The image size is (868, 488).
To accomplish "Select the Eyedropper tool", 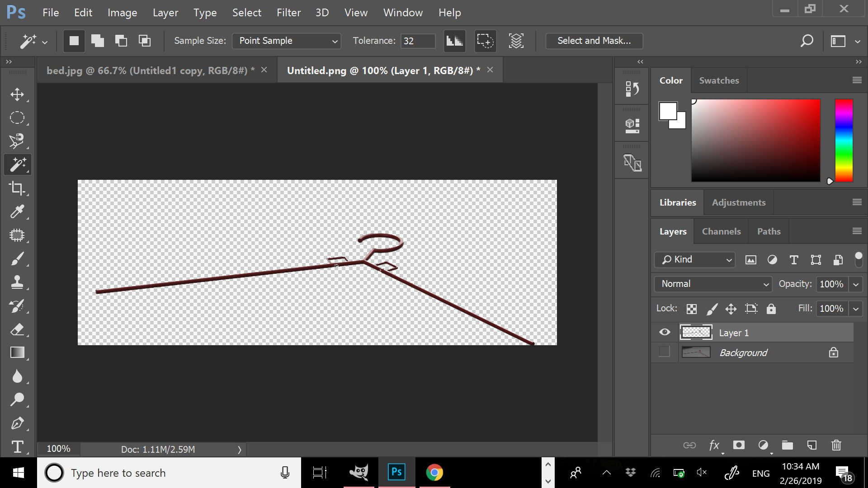I will click(17, 211).
